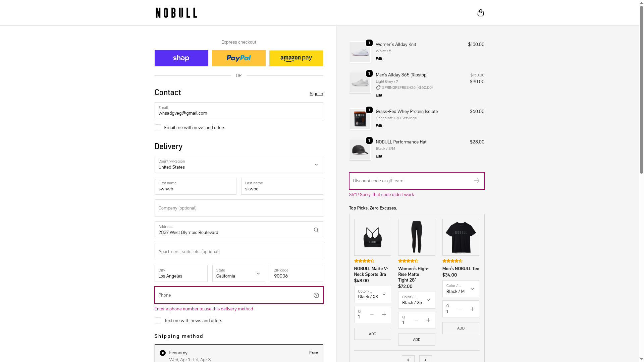Expand the State dropdown showing California
Image resolution: width=644 pixels, height=362 pixels.
click(238, 273)
